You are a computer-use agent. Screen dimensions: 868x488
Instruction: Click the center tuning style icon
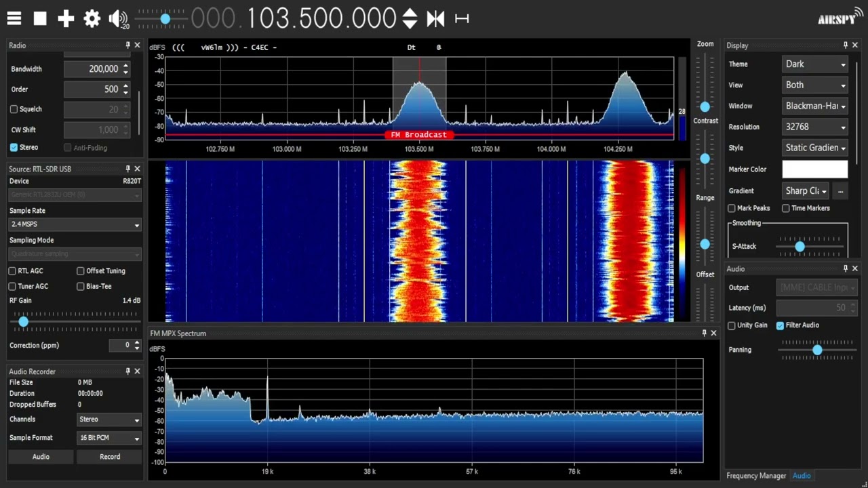coord(435,18)
